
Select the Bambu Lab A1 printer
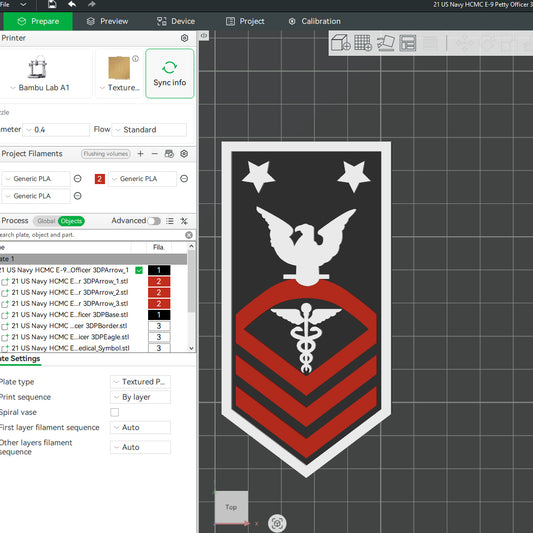pos(44,73)
